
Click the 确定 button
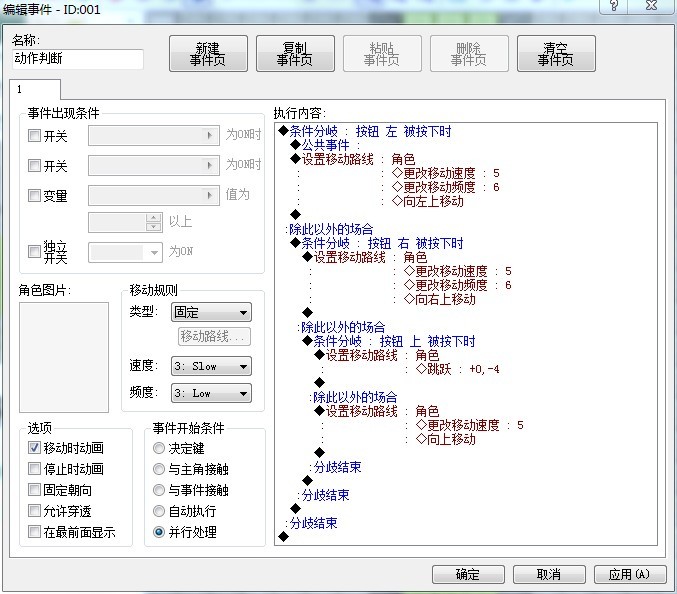468,574
